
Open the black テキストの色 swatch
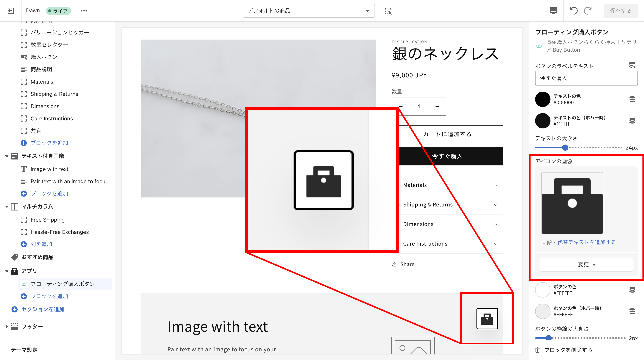coord(542,99)
